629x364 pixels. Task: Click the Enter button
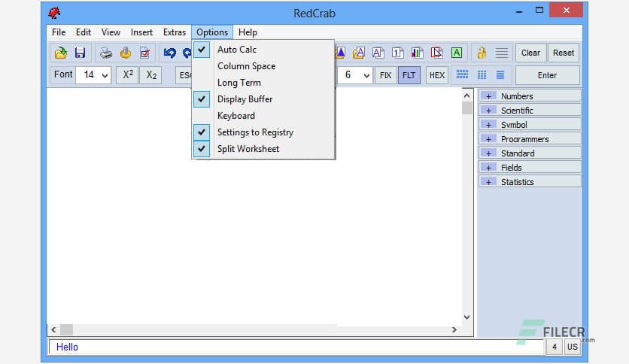coord(547,75)
